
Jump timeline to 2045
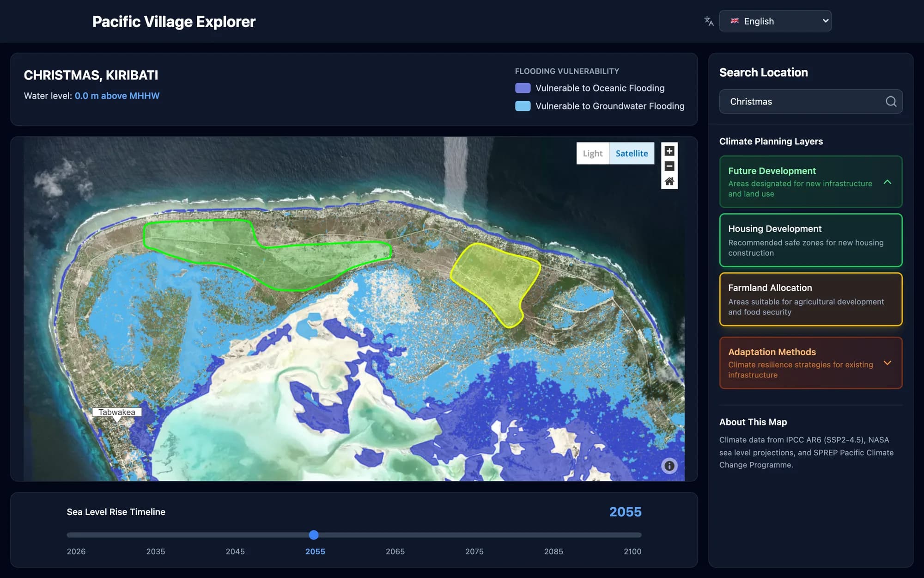click(x=235, y=551)
